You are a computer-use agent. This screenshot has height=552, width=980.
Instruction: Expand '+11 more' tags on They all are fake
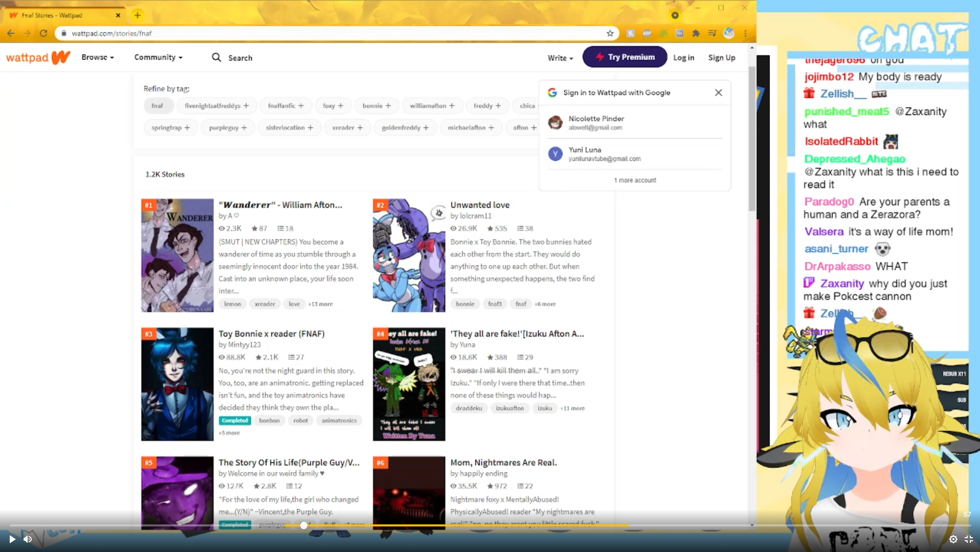click(x=573, y=408)
